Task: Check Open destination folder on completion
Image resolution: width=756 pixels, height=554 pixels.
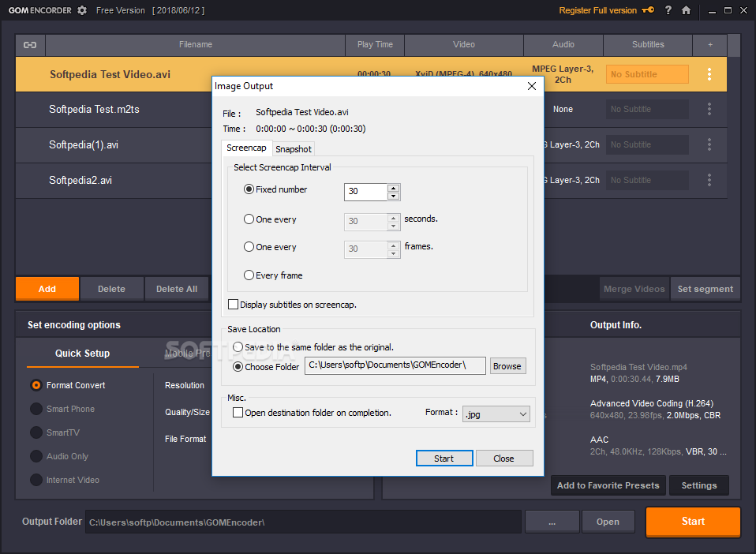Action: (238, 413)
